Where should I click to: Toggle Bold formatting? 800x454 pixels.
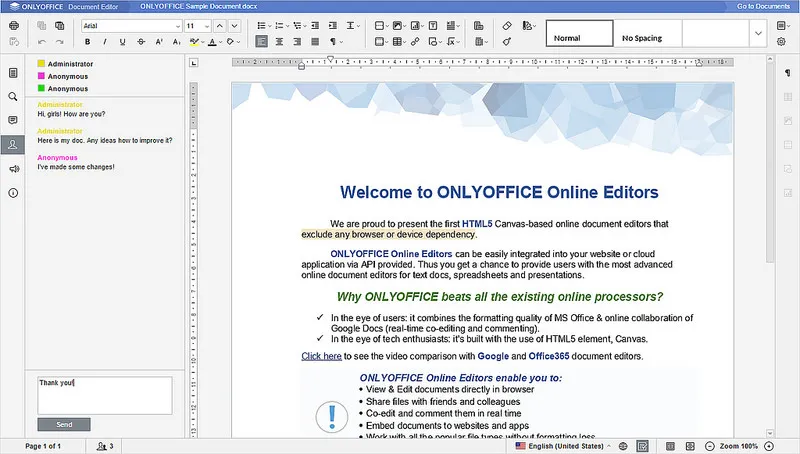point(88,42)
